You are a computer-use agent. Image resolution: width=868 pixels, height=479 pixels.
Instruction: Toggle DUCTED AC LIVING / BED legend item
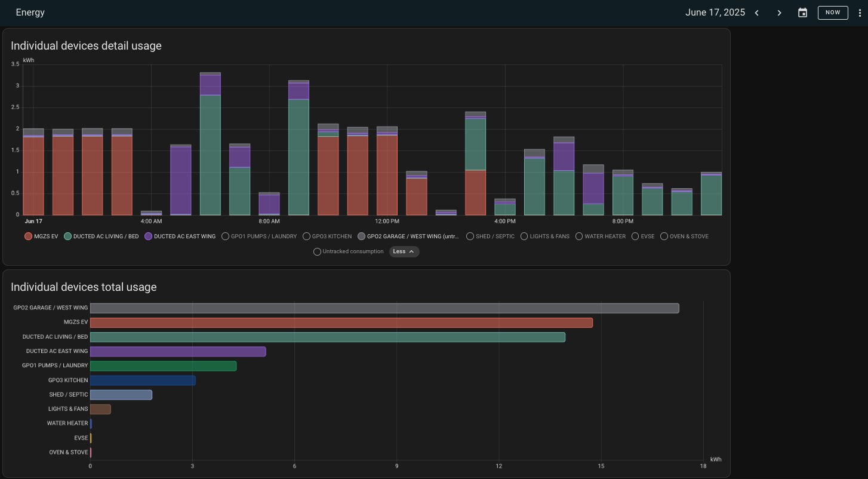(101, 237)
